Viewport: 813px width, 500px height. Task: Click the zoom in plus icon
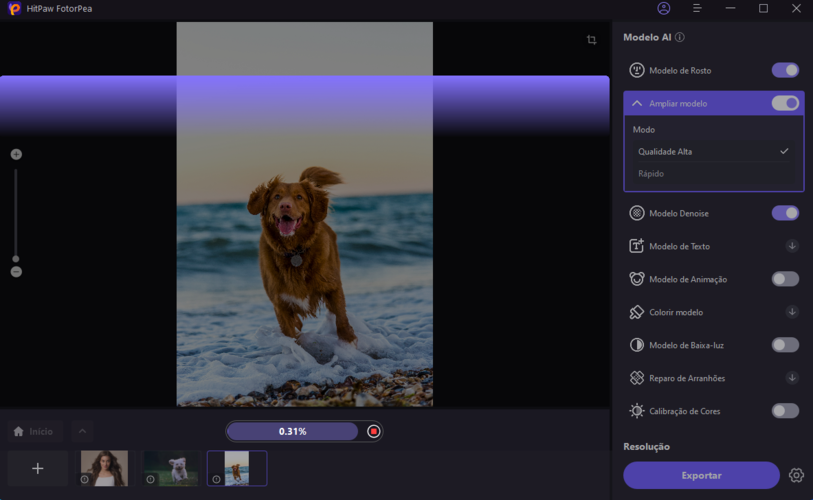(x=16, y=154)
